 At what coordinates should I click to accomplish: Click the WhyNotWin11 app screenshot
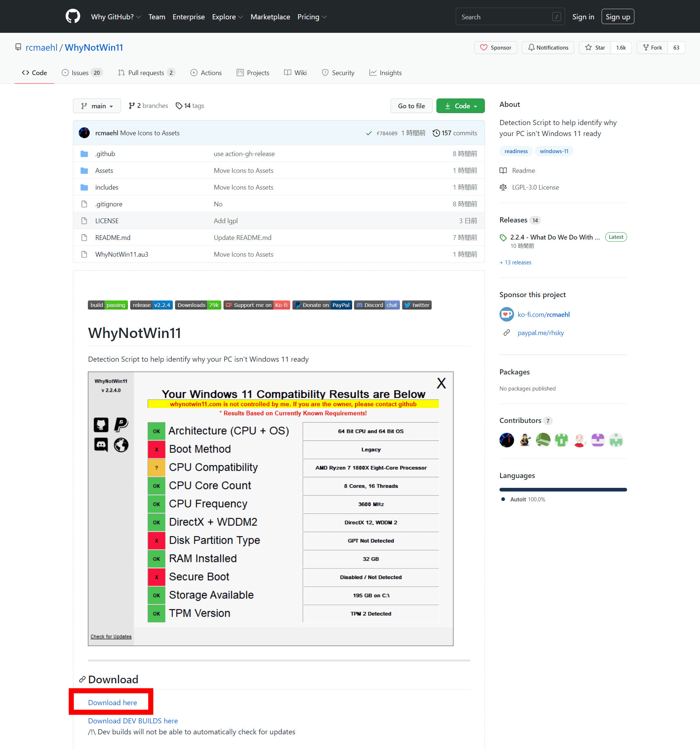[x=271, y=509]
